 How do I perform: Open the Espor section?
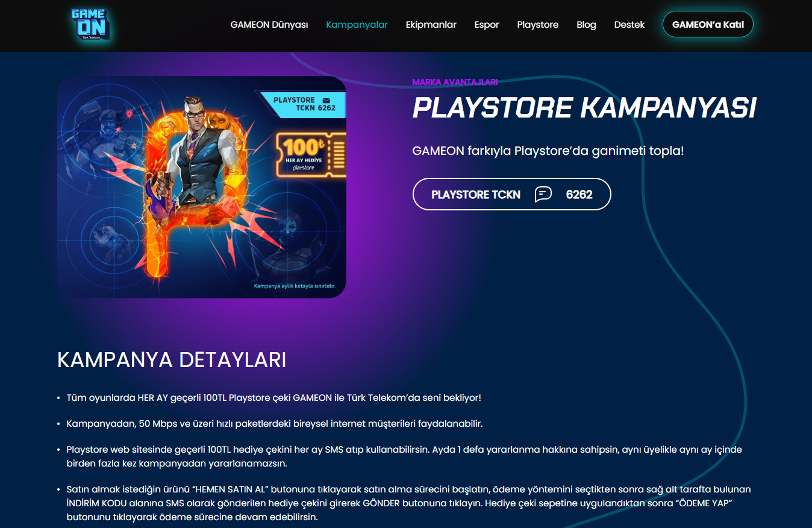click(486, 25)
